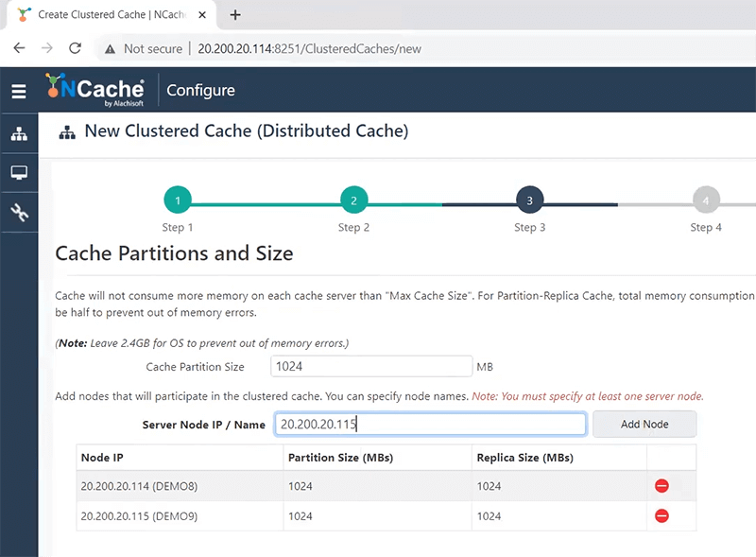The height and width of the screenshot is (557, 756).
Task: Select Configure in the top navigation
Action: [x=200, y=90]
